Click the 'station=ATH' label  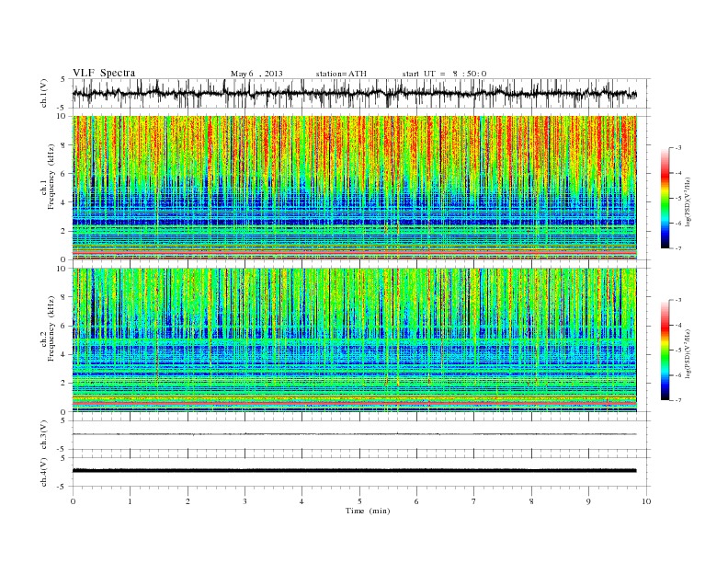341,74
